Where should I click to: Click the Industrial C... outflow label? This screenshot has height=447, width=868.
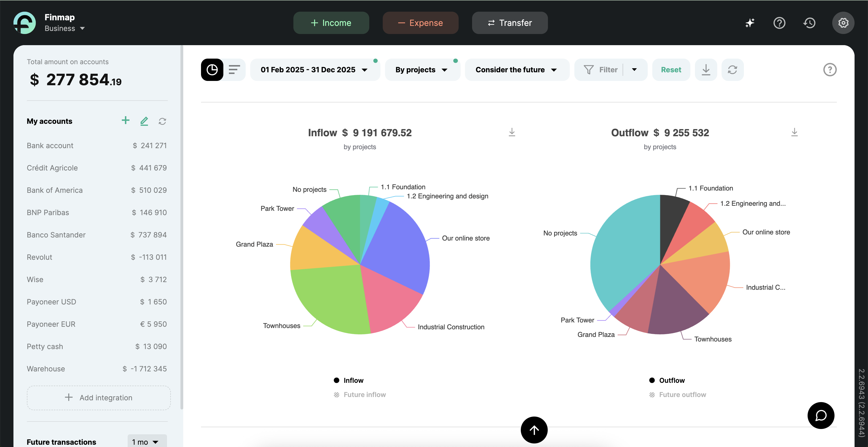click(x=765, y=287)
